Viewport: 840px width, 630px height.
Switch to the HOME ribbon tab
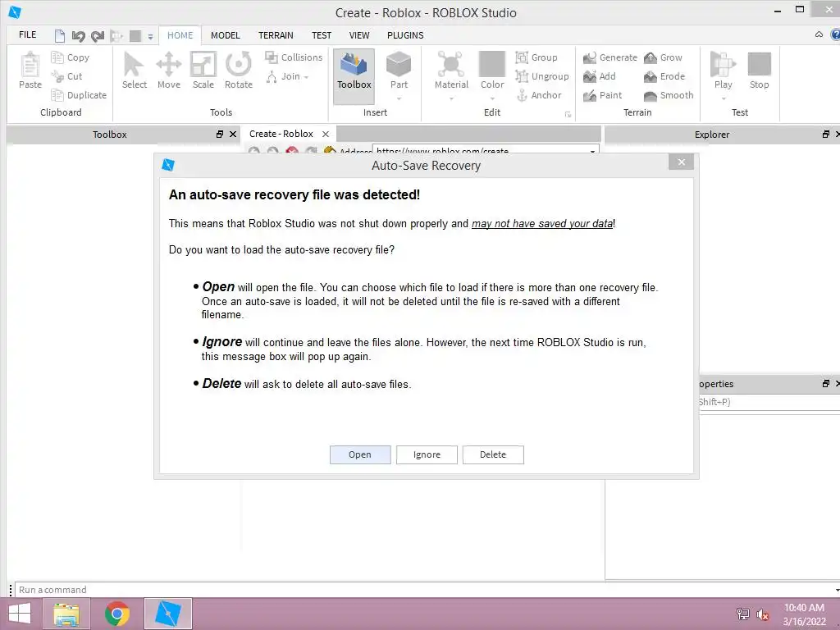[180, 34]
